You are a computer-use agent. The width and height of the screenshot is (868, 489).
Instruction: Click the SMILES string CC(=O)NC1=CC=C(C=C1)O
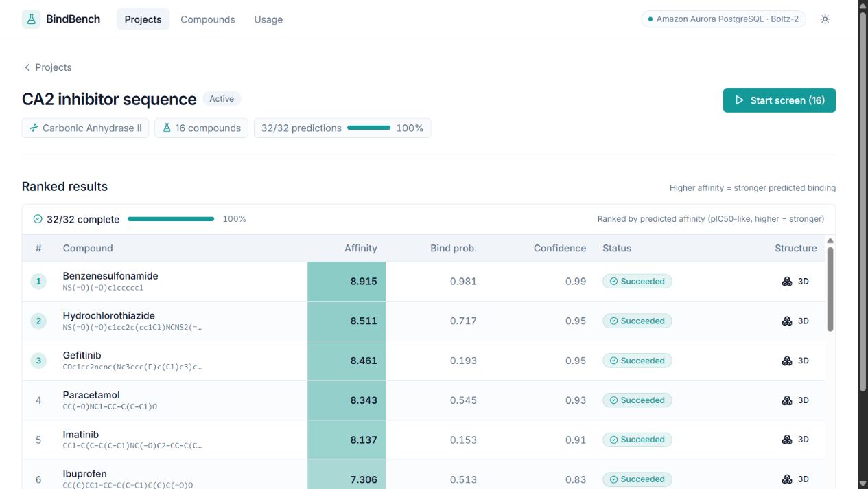(110, 407)
